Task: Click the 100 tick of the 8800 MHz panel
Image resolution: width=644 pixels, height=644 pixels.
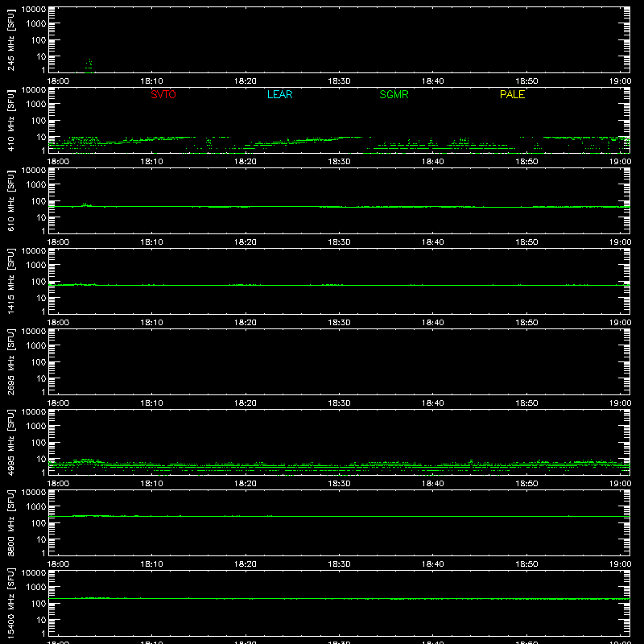Action: pos(39,523)
